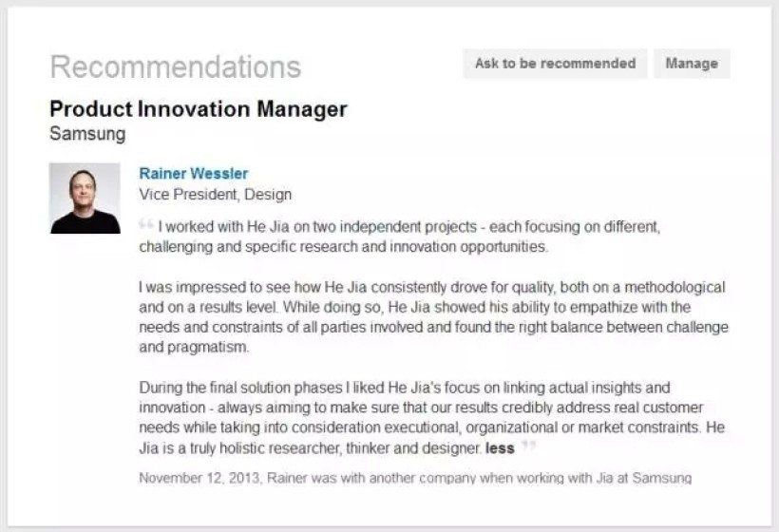The width and height of the screenshot is (779, 532).
Task: Collapse the recommendation using the less link
Action: [x=500, y=448]
